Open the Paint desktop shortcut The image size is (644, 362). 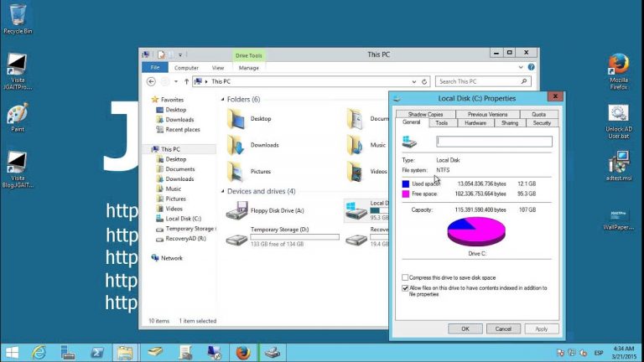(x=18, y=117)
